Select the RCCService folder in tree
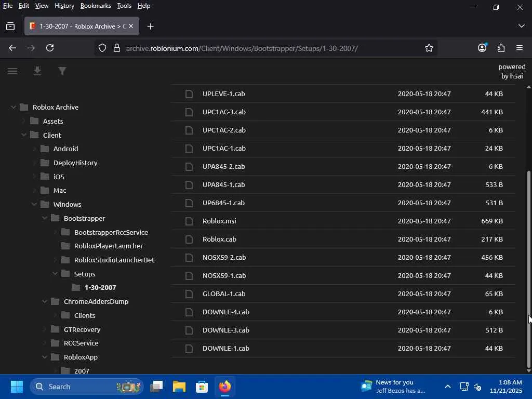The image size is (532, 399). (x=81, y=343)
